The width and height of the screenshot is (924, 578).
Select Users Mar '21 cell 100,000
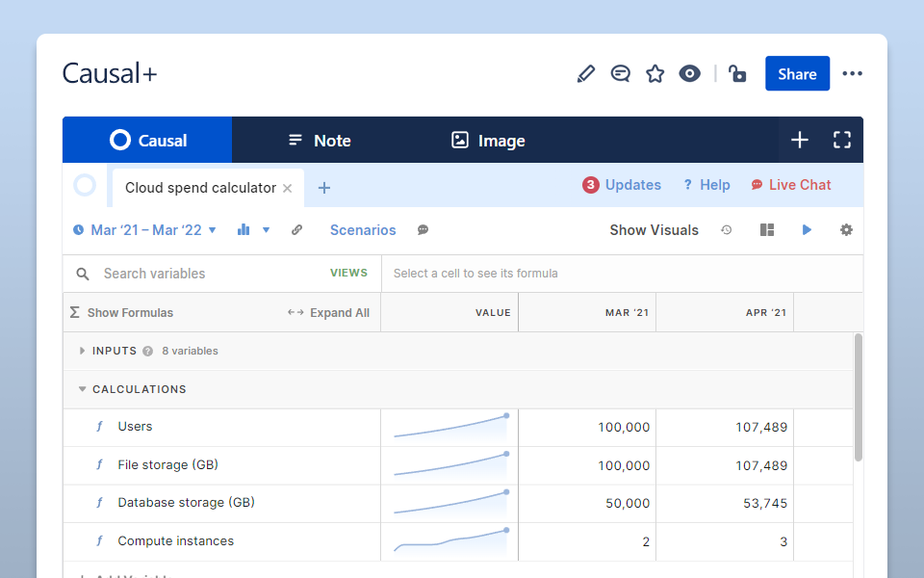click(x=587, y=427)
